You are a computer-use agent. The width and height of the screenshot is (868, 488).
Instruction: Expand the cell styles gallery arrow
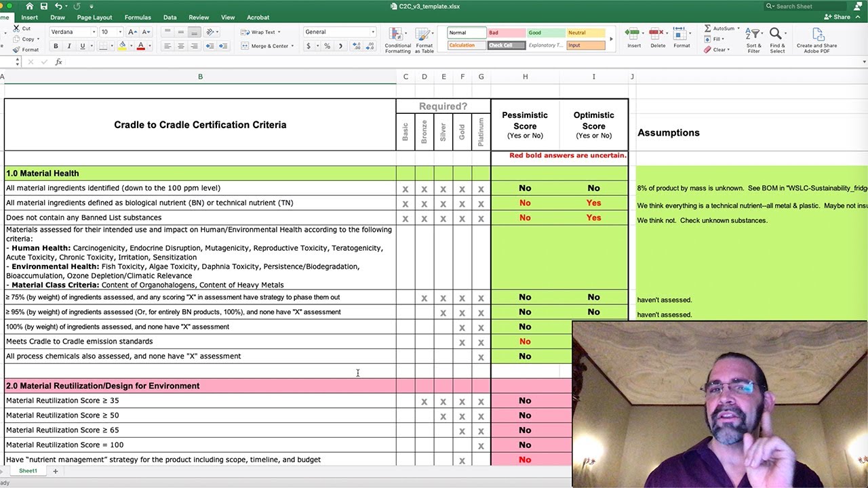611,39
